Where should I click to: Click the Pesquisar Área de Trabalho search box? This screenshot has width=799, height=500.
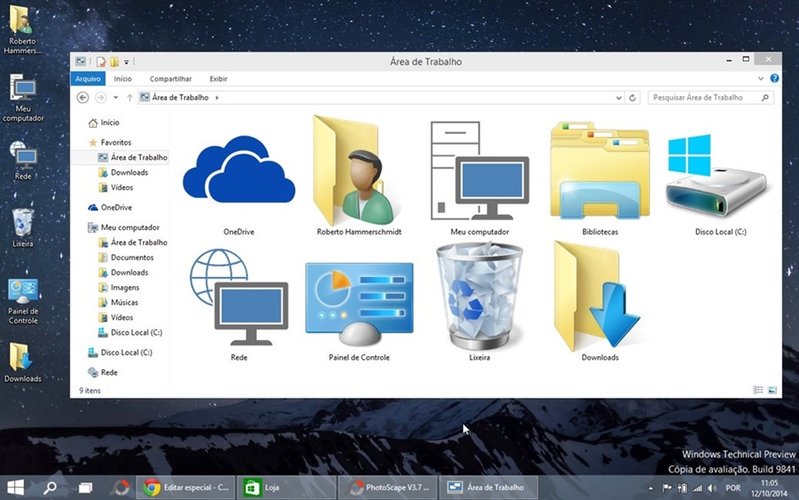[710, 97]
